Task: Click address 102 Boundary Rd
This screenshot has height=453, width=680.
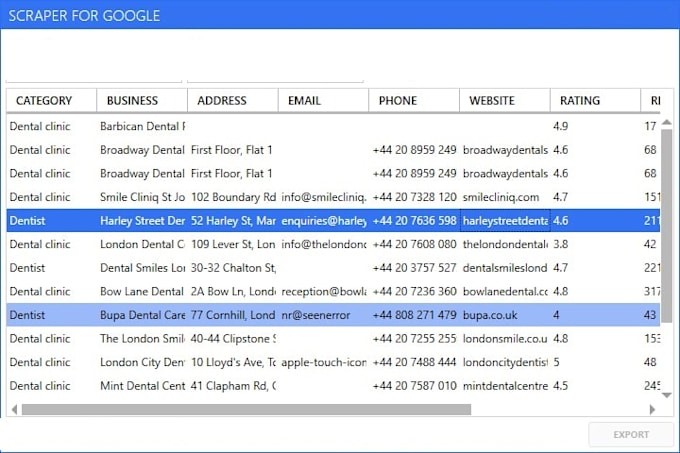Action: pyautogui.click(x=233, y=197)
